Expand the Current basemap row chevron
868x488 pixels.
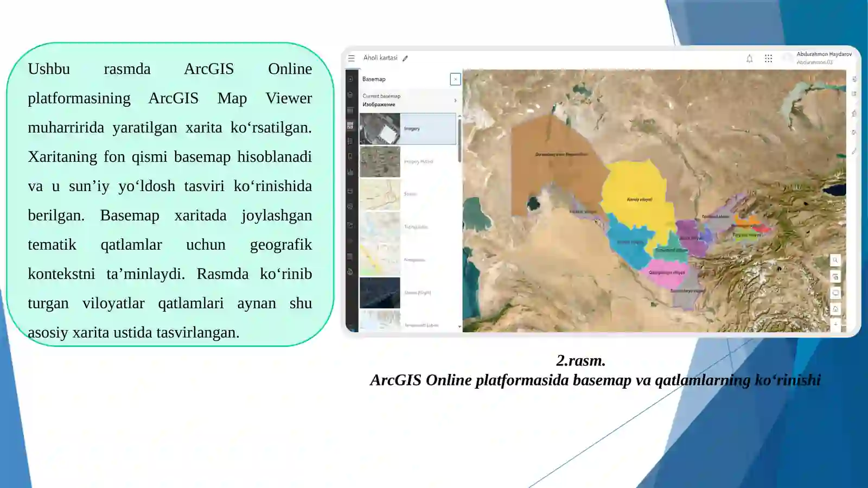click(x=455, y=100)
